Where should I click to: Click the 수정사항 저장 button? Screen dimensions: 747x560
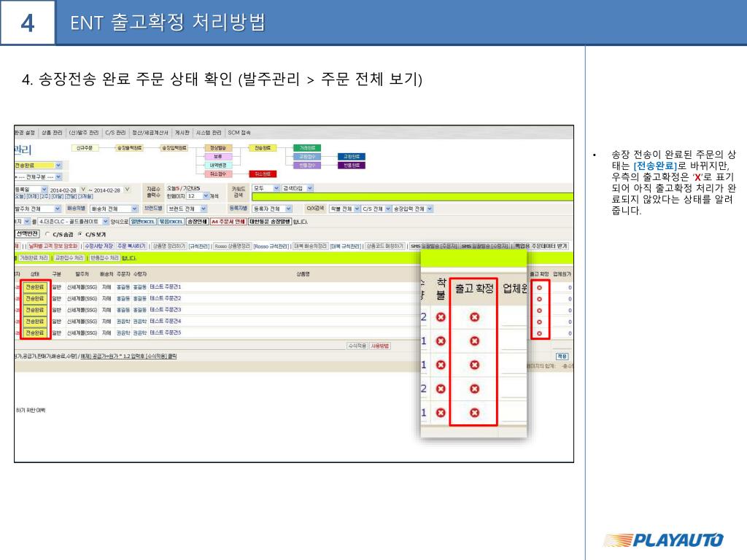click(98, 246)
